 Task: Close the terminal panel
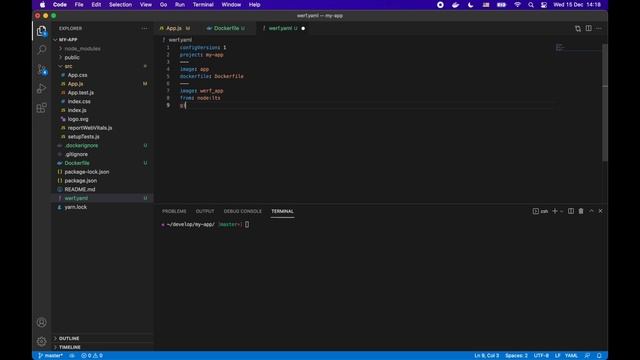[x=600, y=211]
